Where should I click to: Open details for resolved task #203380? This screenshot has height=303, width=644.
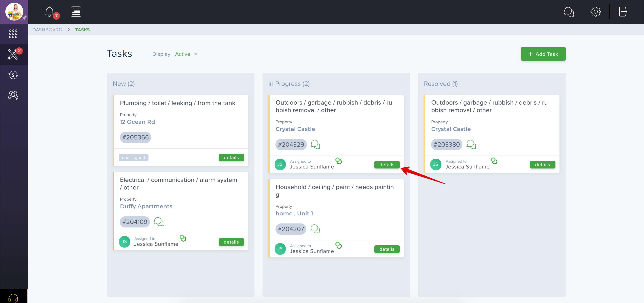pos(542,165)
